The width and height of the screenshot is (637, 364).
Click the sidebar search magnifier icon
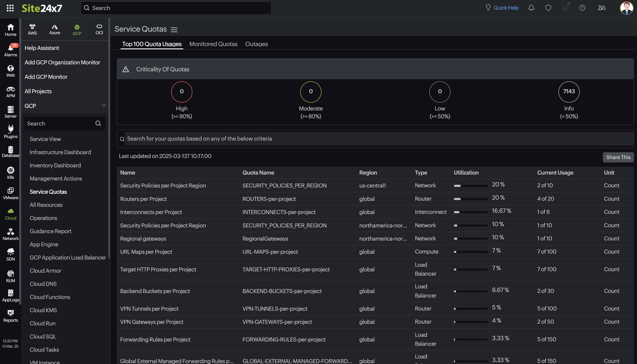tap(98, 123)
